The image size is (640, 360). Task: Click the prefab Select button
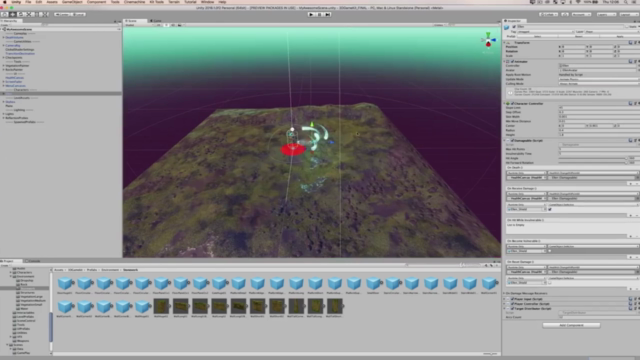[538, 36]
